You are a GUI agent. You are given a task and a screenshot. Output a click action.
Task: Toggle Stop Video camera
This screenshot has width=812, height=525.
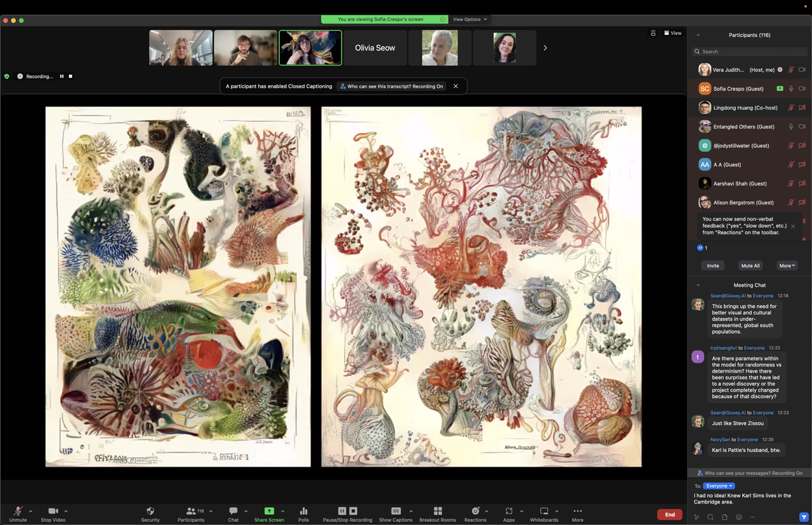[x=53, y=512]
